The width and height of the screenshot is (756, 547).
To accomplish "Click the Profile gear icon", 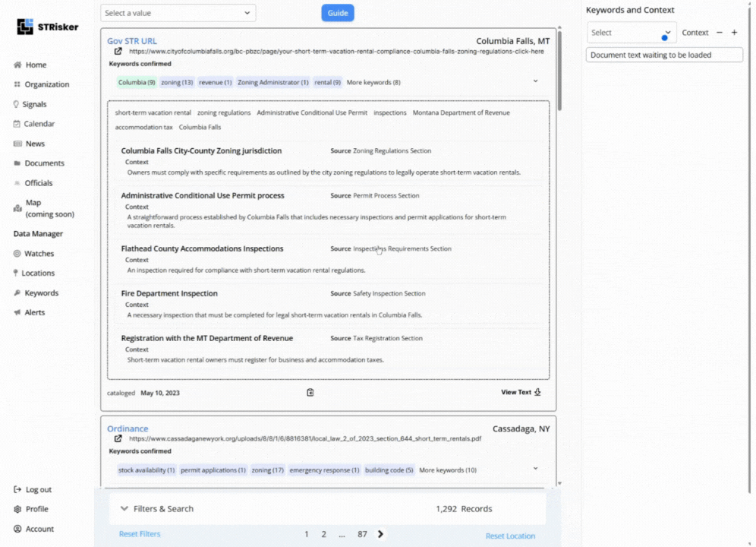I will tap(17, 509).
